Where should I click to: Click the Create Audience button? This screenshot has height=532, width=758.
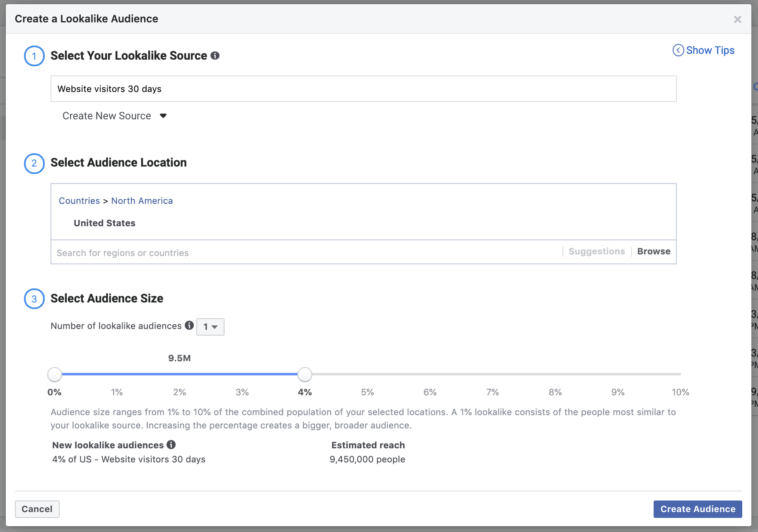pos(697,509)
